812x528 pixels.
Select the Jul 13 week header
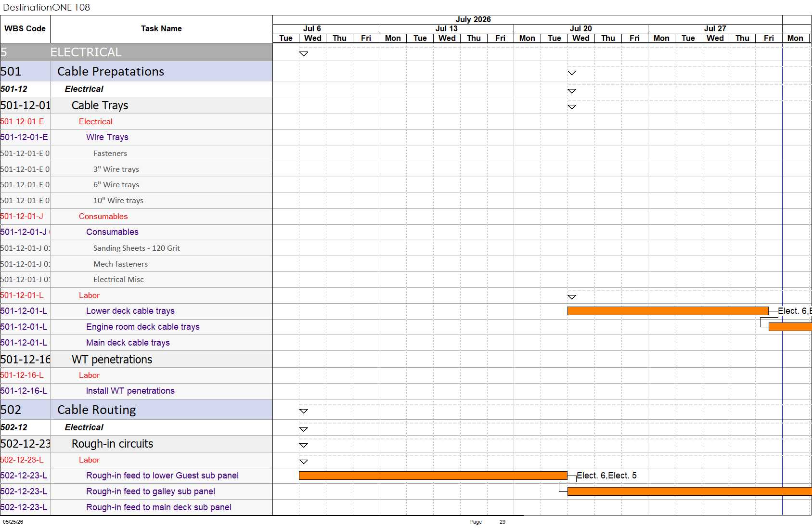click(447, 29)
